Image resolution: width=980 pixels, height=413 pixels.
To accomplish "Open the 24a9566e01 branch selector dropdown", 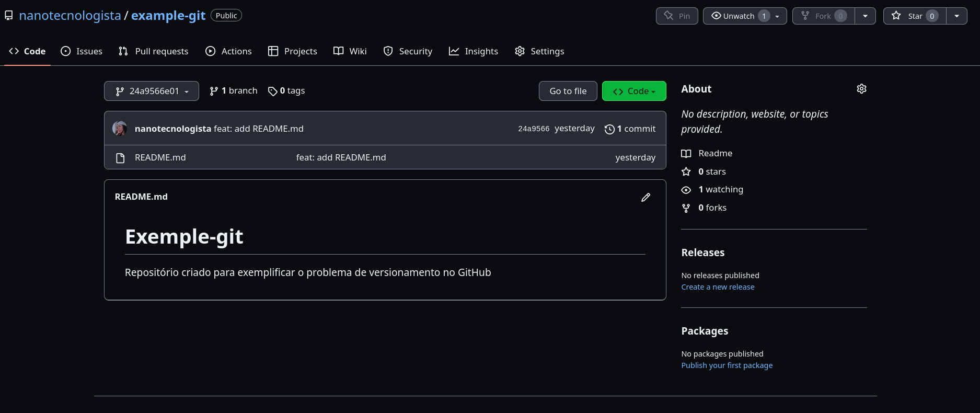I will point(152,91).
